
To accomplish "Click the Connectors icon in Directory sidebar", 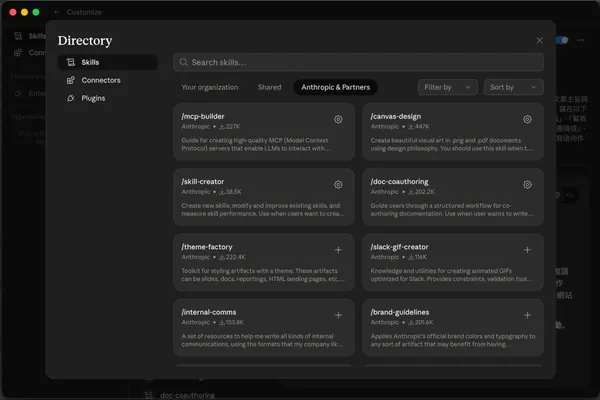I will coord(71,80).
